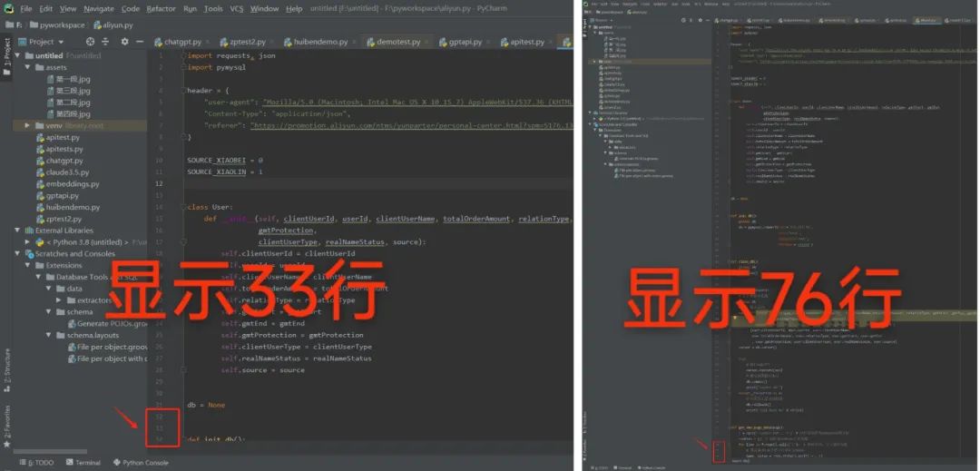
Task: Click pyworkspace in the left breadcrumb
Action: 58,25
